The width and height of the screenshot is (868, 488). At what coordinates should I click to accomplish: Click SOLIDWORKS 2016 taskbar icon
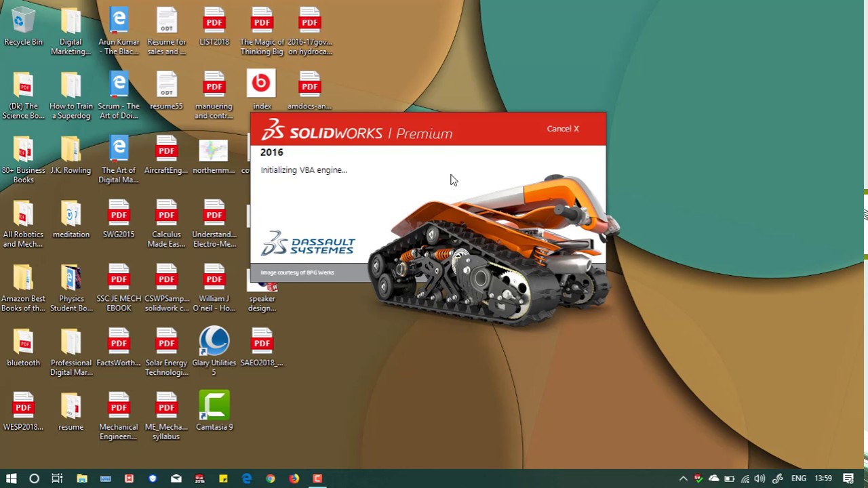[x=199, y=479]
